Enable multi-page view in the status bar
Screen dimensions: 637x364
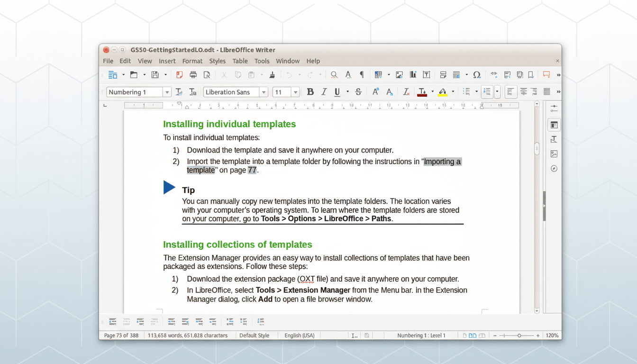point(473,335)
